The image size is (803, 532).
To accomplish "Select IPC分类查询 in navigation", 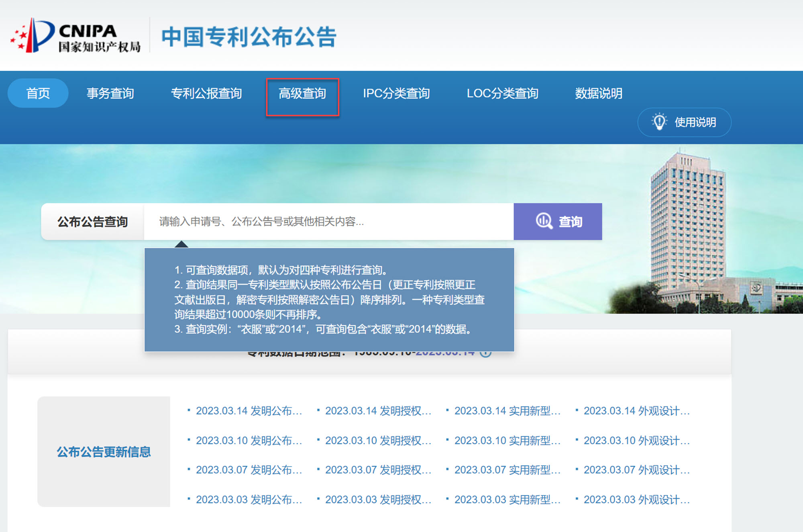I will pyautogui.click(x=396, y=93).
